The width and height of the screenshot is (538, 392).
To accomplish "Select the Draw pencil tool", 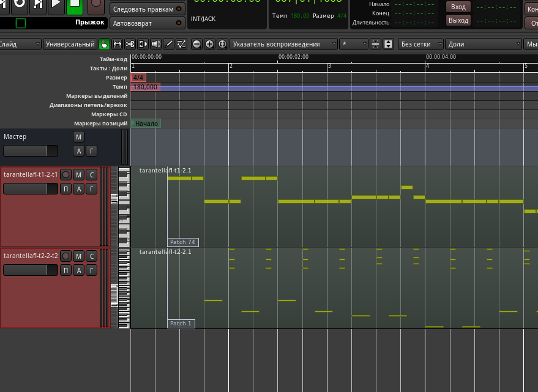I will [x=169, y=44].
